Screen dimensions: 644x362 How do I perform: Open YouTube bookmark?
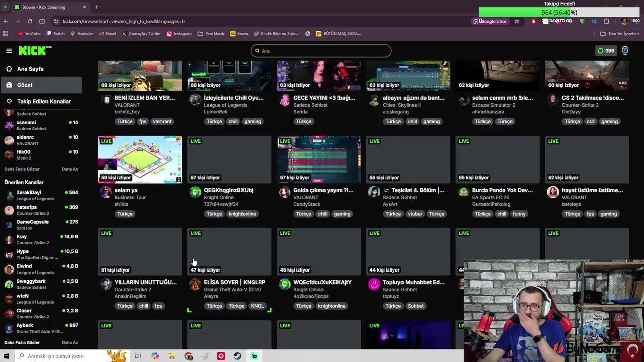coord(29,34)
